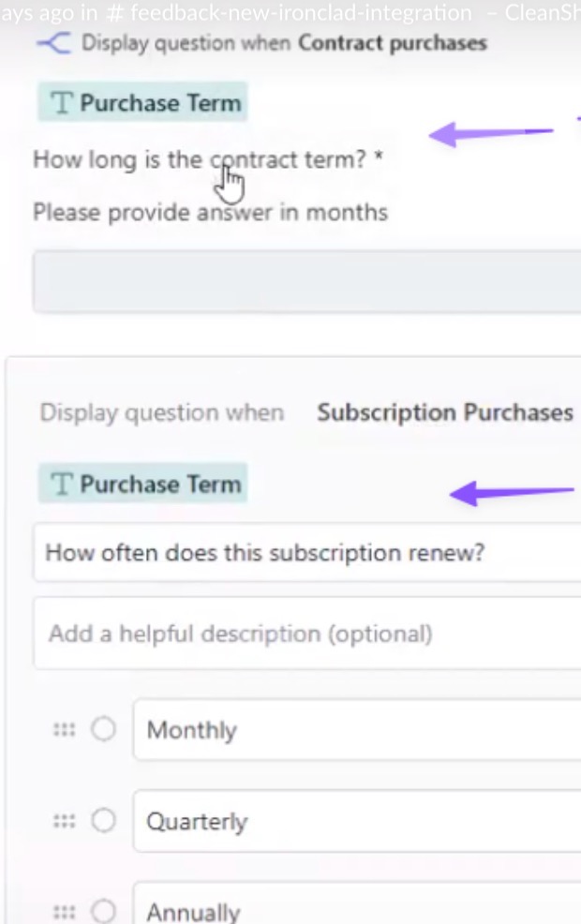Click the text-type icon in the top Purchase Term tag
Screen dimensions: 581x924
point(62,103)
